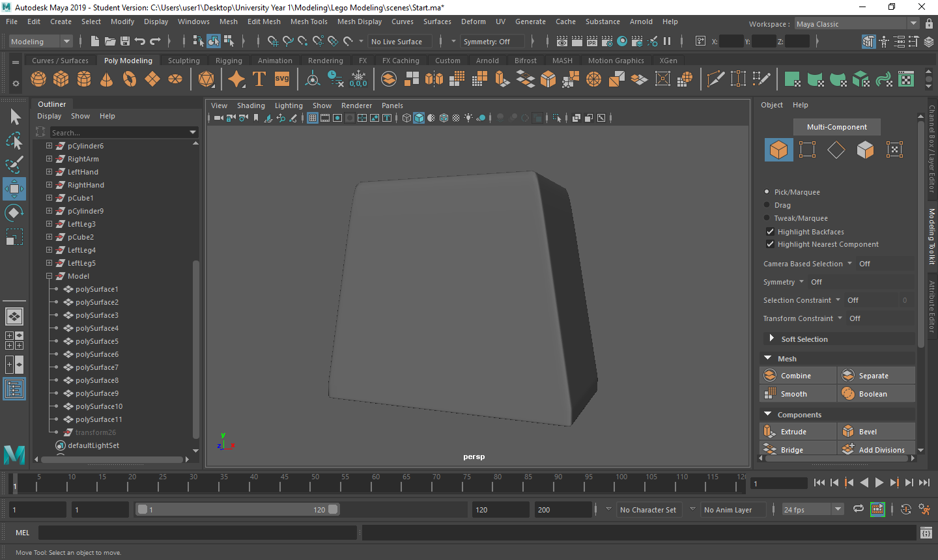The height and width of the screenshot is (560, 938).
Task: Click the Undo arrow icon
Action: click(140, 42)
